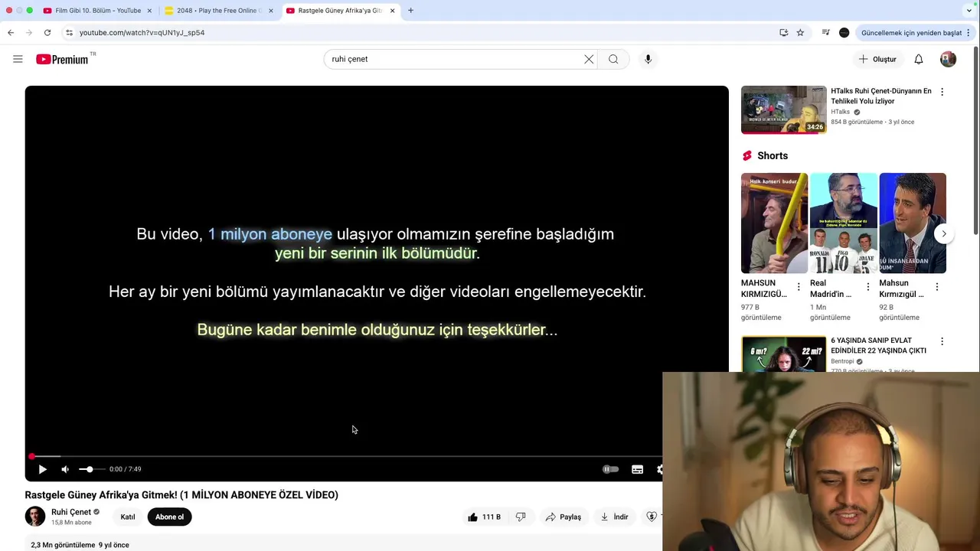Click the address bar URL
The height and width of the screenshot is (551, 980).
click(142, 33)
